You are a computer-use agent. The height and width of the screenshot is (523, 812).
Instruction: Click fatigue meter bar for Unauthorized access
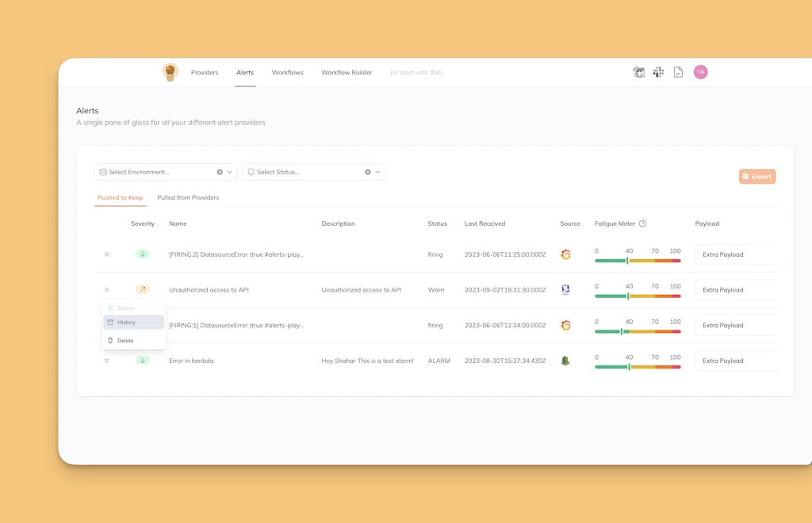pyautogui.click(x=638, y=296)
